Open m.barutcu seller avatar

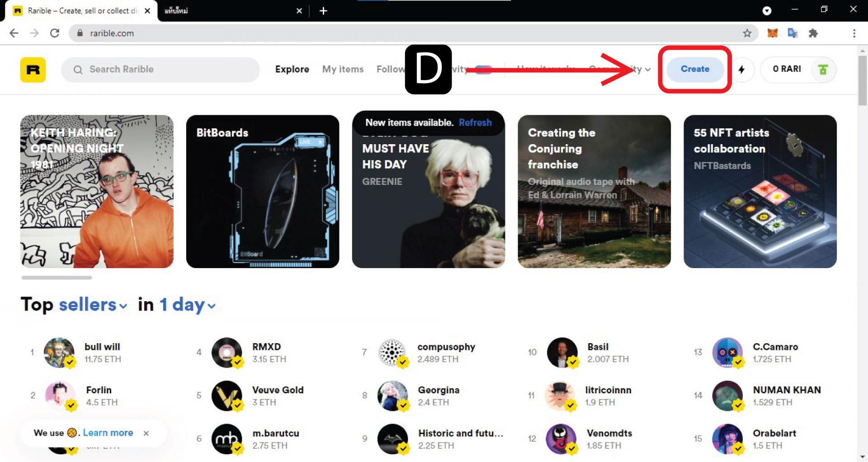pos(227,439)
